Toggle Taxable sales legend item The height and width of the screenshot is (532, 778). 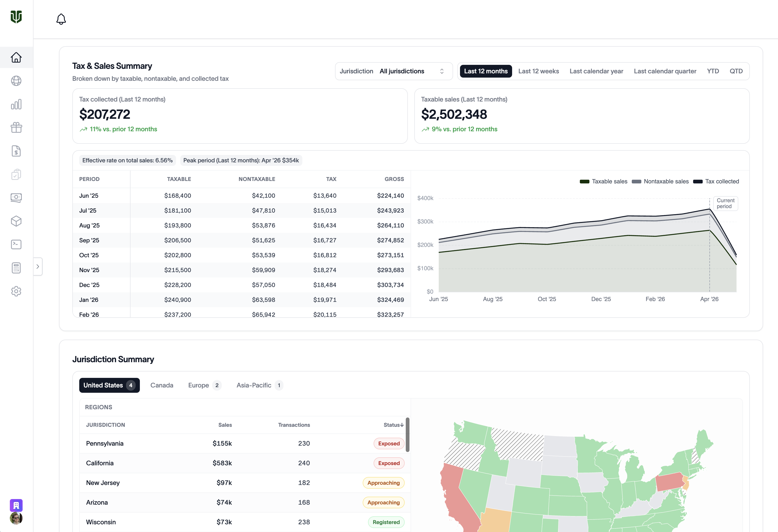tap(604, 181)
